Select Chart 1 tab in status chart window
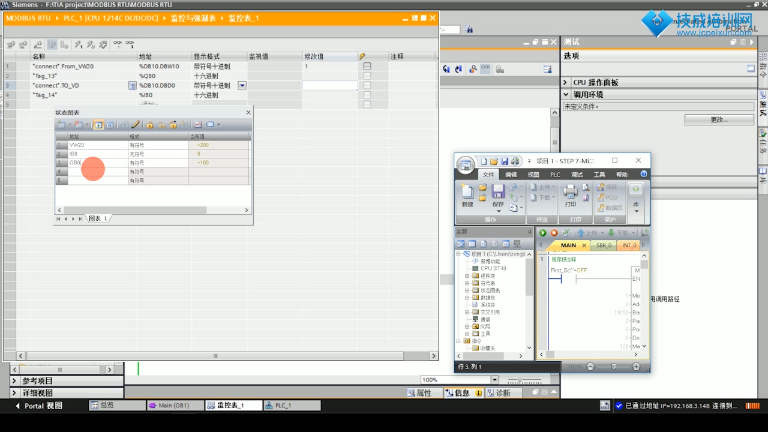 point(98,218)
